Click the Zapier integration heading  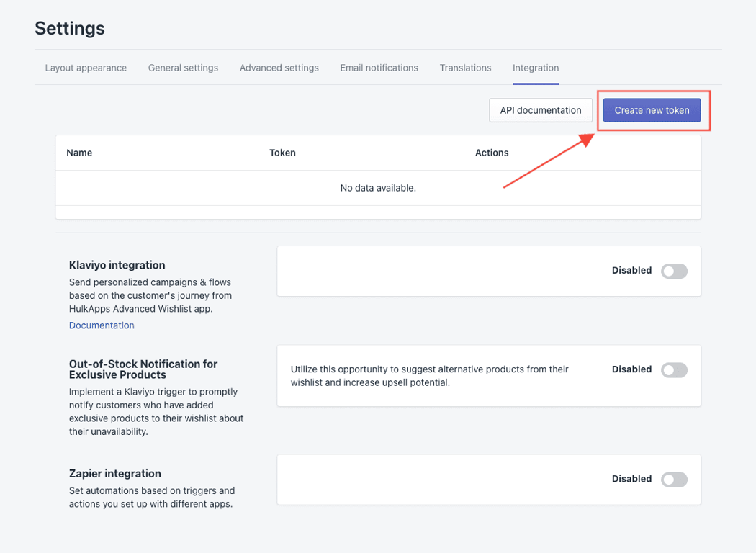point(114,474)
